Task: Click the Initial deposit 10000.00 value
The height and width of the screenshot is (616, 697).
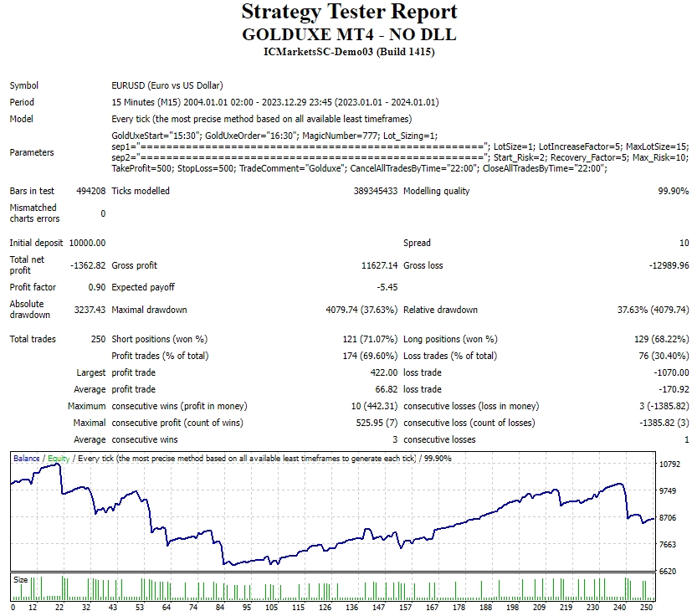Action: click(87, 243)
